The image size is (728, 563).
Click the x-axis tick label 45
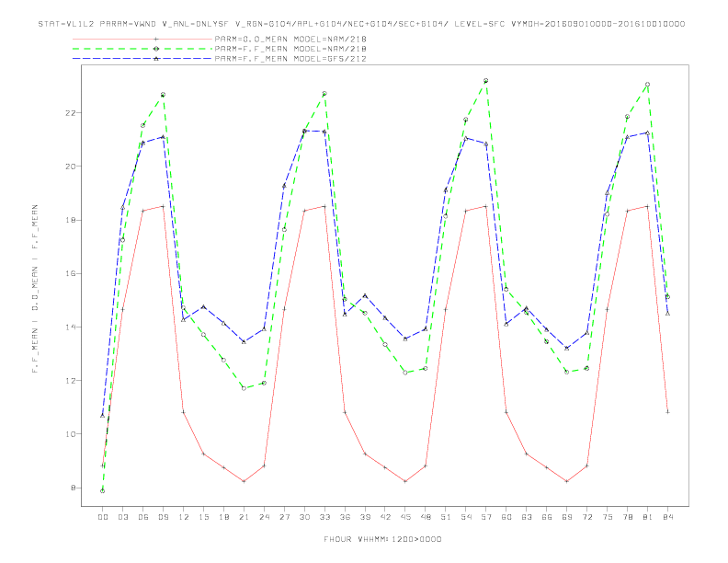coord(405,517)
